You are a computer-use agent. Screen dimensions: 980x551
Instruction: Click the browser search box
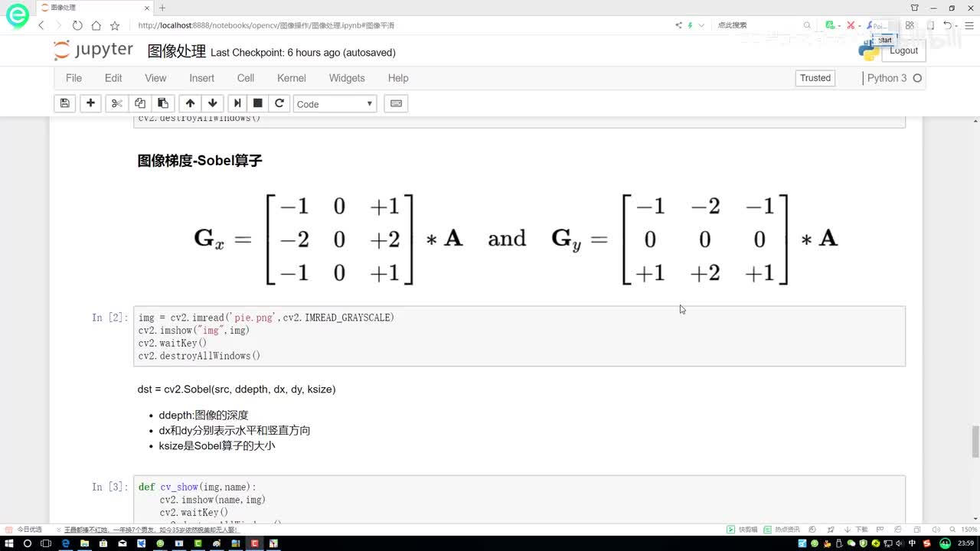pos(758,25)
